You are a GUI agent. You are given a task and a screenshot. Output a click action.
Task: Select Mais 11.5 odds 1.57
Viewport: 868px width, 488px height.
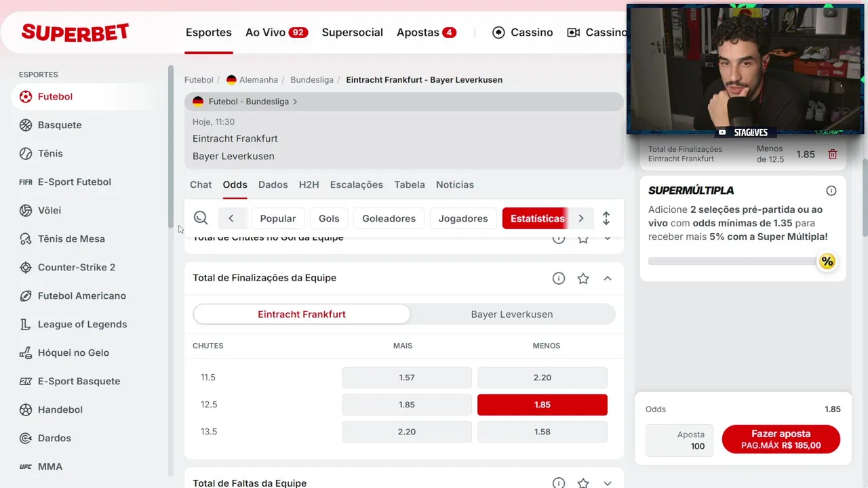pyautogui.click(x=407, y=378)
